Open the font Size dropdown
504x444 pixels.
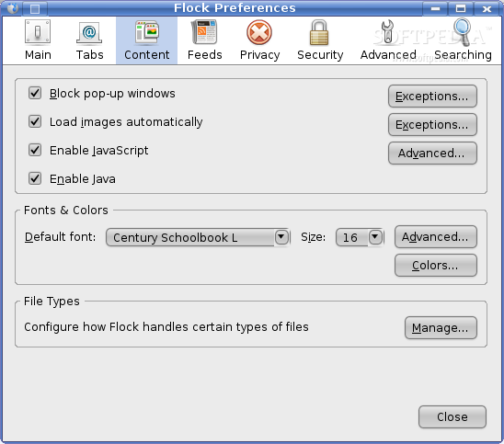(360, 237)
